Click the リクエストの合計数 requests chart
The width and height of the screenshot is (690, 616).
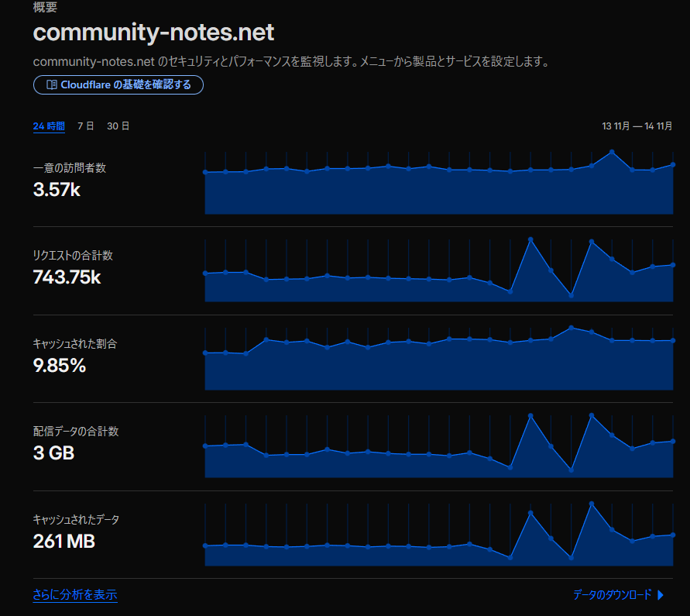(439, 270)
